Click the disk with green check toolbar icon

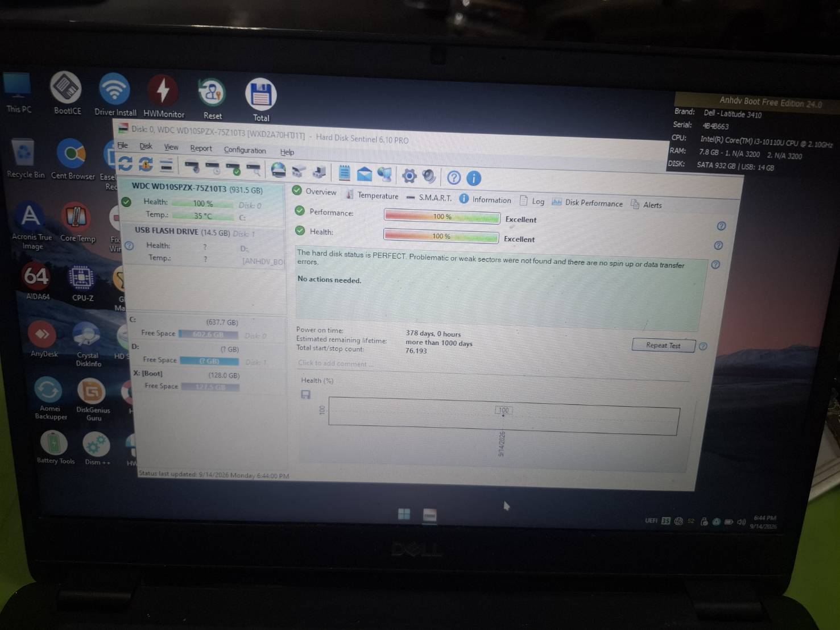pyautogui.click(x=233, y=168)
